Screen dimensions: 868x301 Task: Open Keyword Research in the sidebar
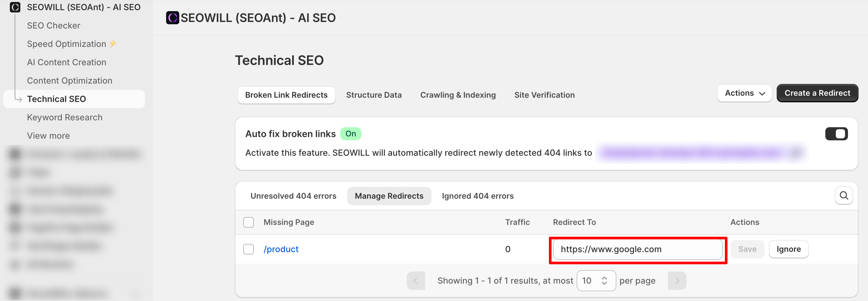pyautogui.click(x=64, y=117)
